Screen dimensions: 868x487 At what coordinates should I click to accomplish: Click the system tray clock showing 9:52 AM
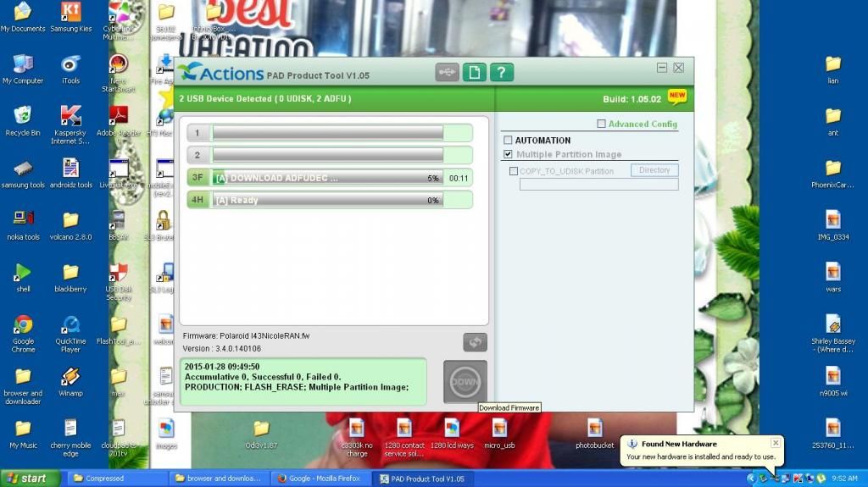point(845,479)
